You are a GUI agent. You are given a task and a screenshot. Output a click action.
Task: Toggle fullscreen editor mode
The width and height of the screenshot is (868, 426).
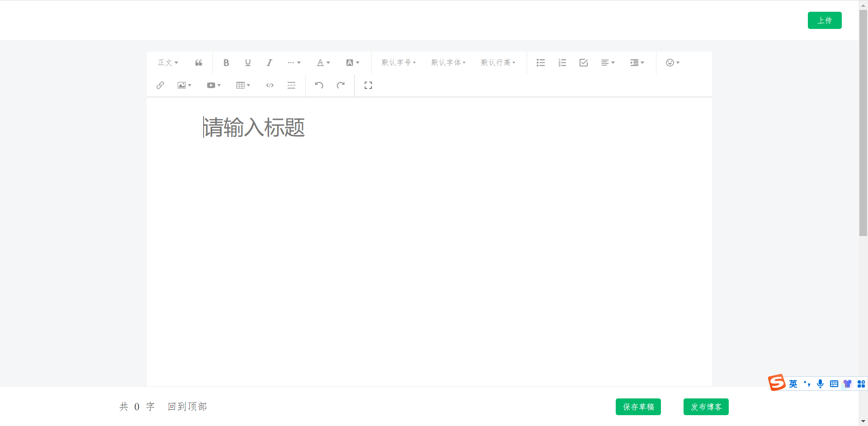coord(368,85)
